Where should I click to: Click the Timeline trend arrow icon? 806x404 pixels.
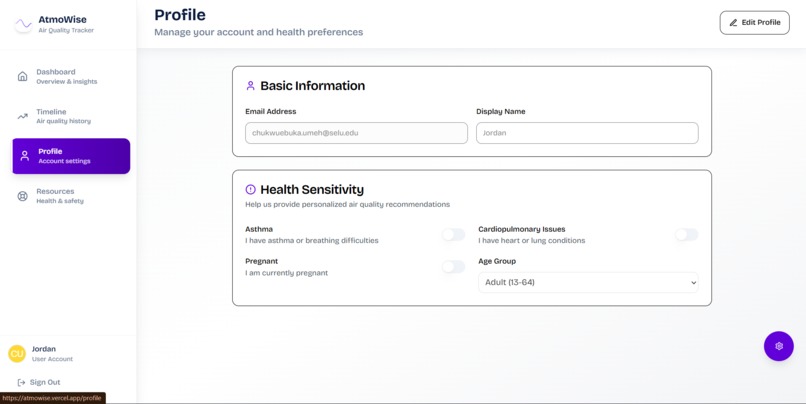coord(23,116)
